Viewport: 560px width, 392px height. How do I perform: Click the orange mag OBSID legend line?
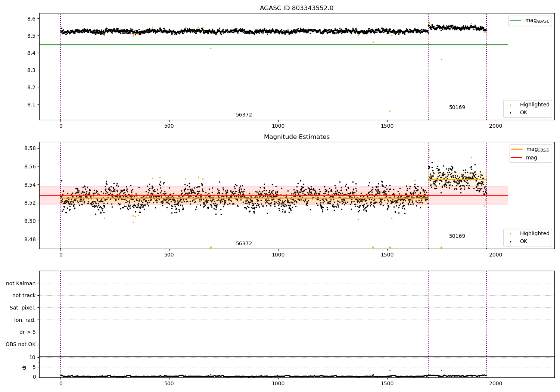[x=517, y=149]
